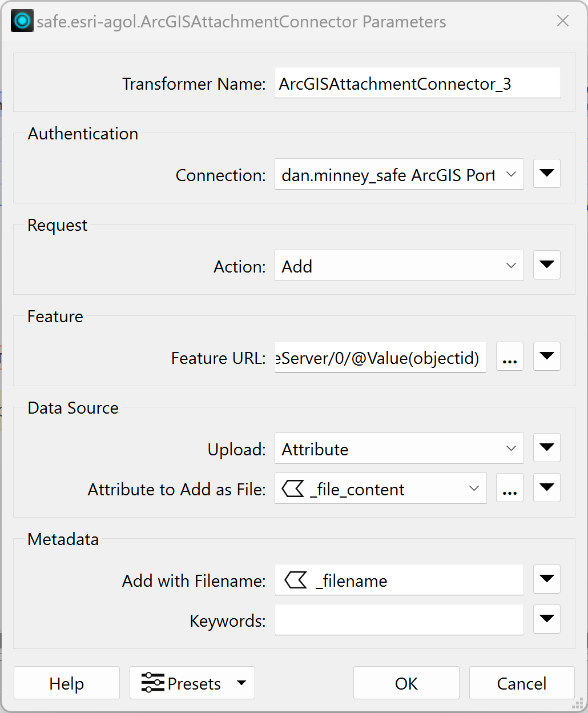Click the attribute arrow icon before _file_content

coord(293,488)
